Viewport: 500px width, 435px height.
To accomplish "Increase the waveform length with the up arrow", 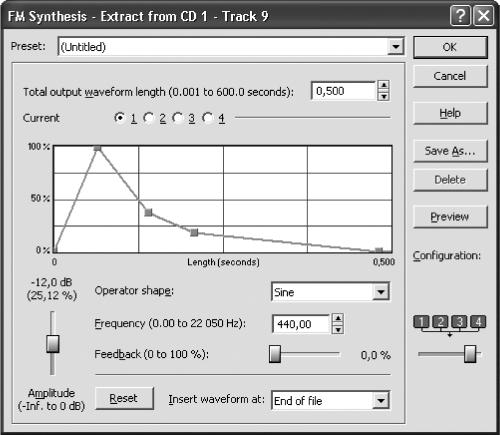I will click(384, 85).
